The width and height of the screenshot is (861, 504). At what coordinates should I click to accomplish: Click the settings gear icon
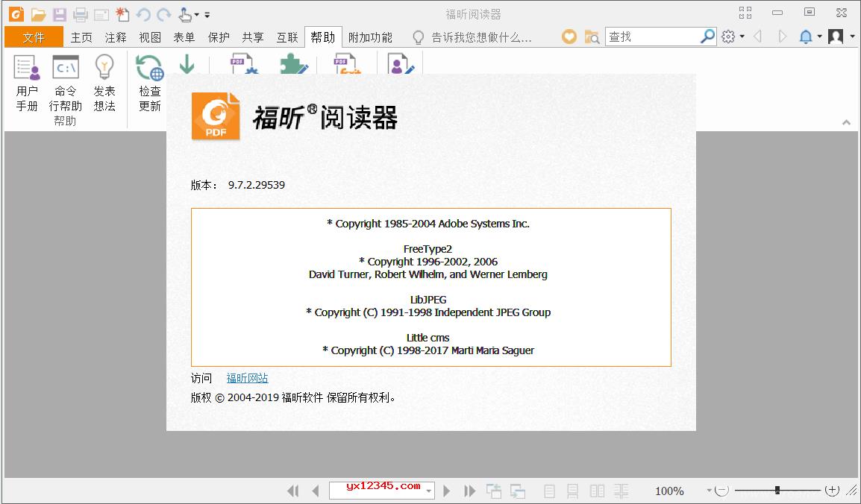coord(728,37)
